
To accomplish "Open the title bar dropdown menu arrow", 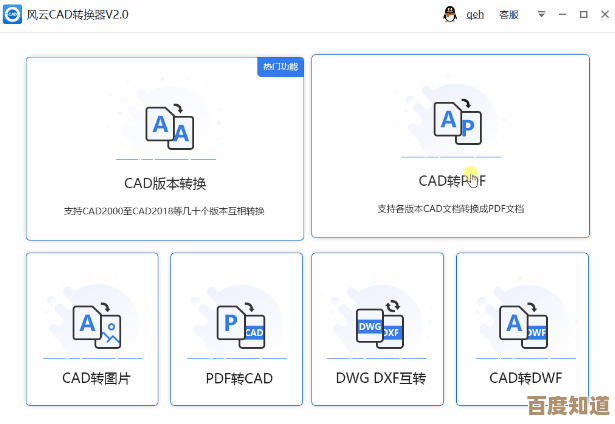I will coord(542,15).
